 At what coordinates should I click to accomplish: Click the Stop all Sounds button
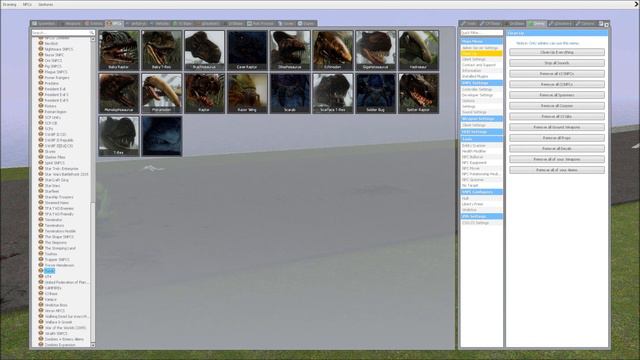click(x=557, y=63)
